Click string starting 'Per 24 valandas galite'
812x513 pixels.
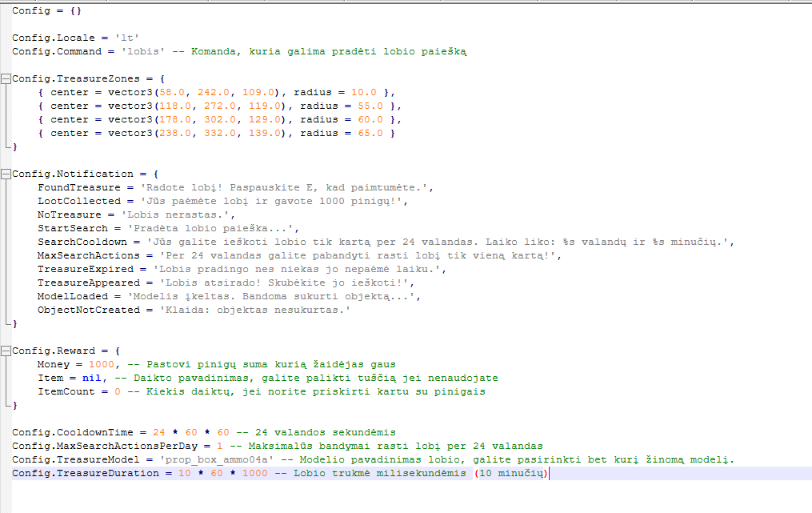[358, 255]
